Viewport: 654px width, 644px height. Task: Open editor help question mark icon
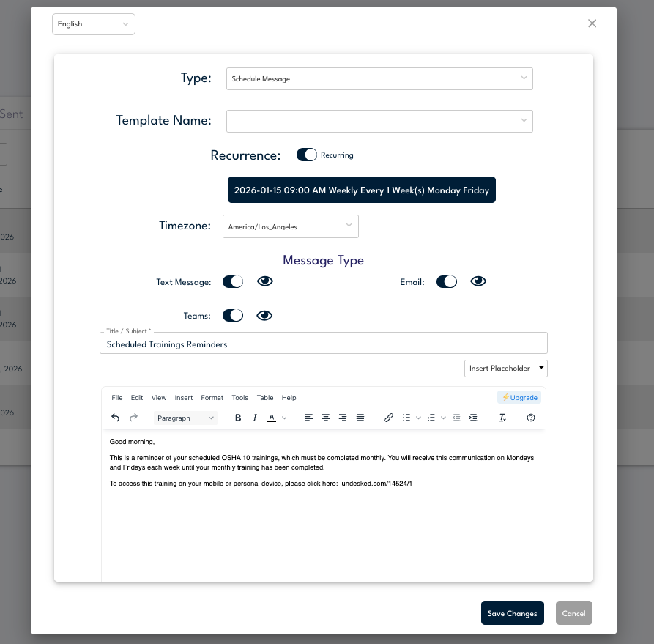(531, 418)
